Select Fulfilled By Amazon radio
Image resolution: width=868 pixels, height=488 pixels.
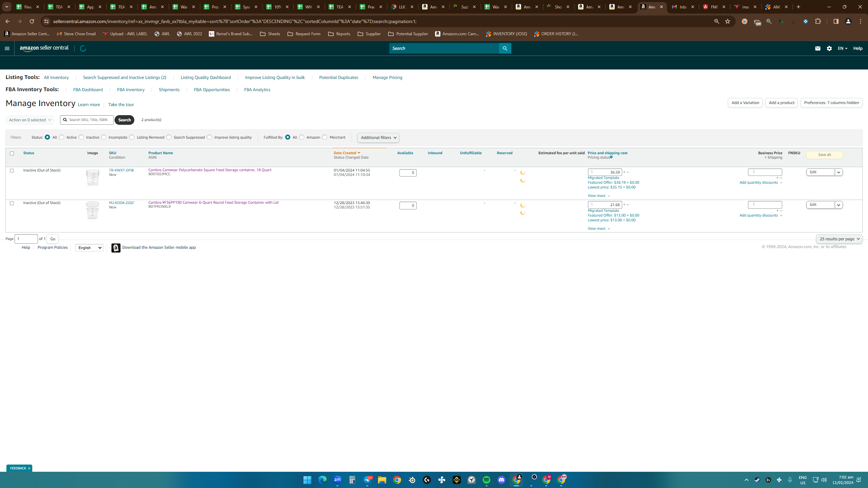302,137
